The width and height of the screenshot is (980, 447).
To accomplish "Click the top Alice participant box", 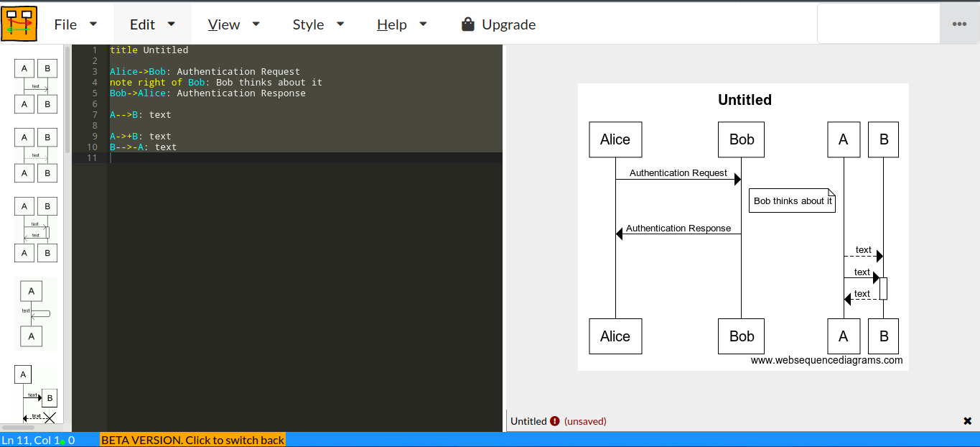I will [615, 139].
